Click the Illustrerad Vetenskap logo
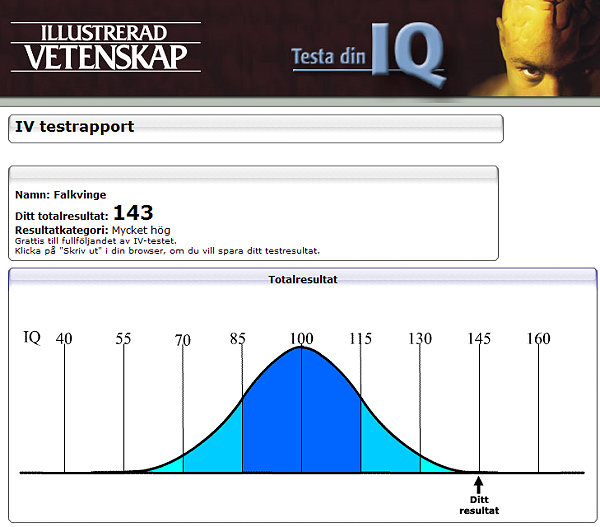The image size is (600, 527). pyautogui.click(x=106, y=47)
